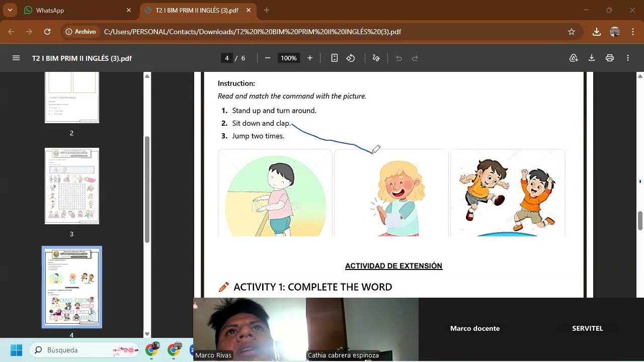Screen dimensions: 644x362
Task: Rotate the PDF counterclockwise
Action: (x=351, y=58)
